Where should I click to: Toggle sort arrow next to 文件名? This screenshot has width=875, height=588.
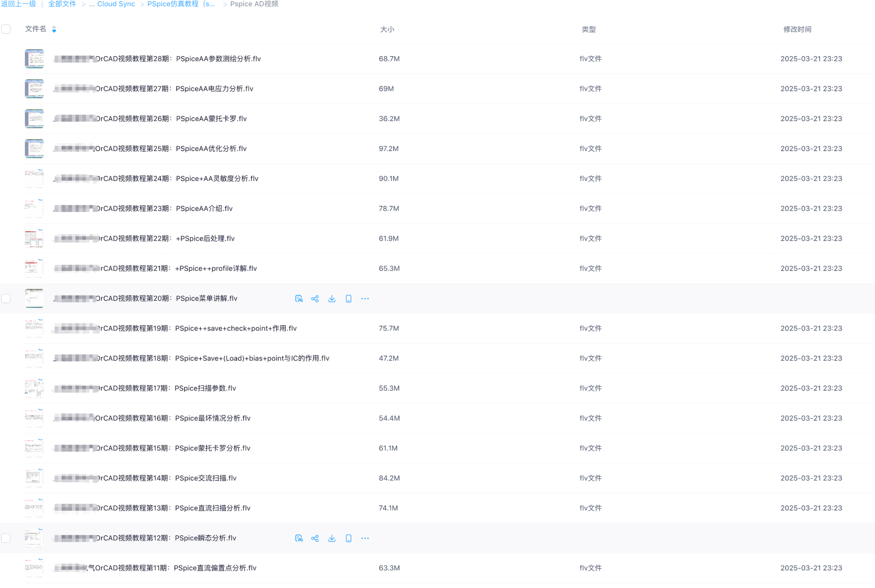pos(54,29)
